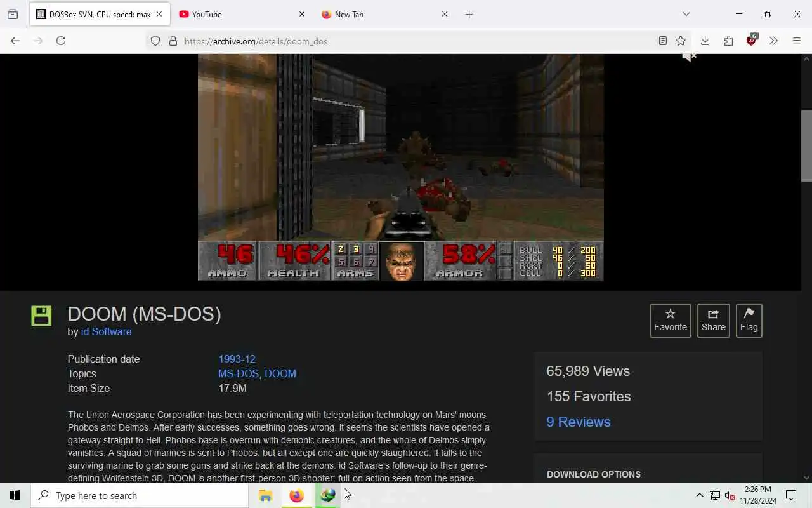The height and width of the screenshot is (508, 812).
Task: Open Firefox from the taskbar
Action: (x=296, y=495)
